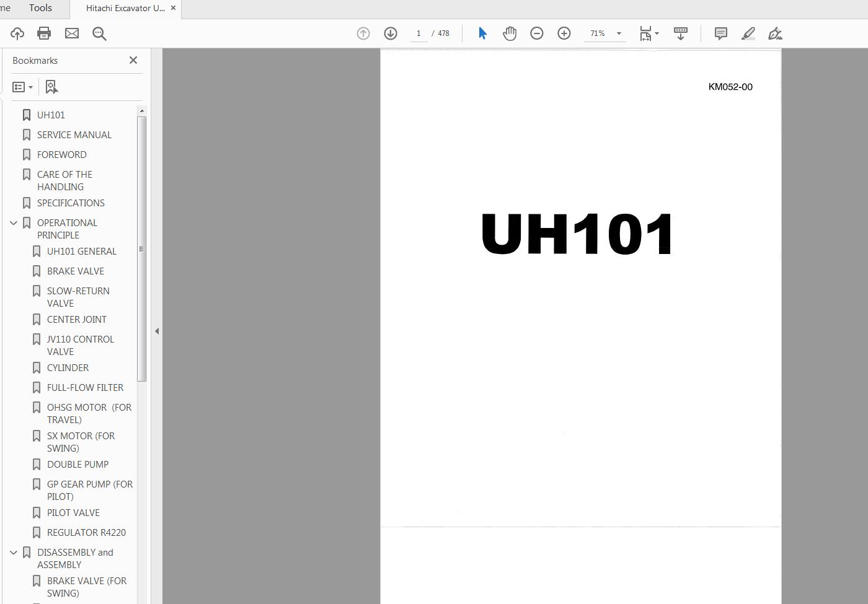
Task: Go to SPECIFICATIONS bookmark
Action: tap(71, 203)
